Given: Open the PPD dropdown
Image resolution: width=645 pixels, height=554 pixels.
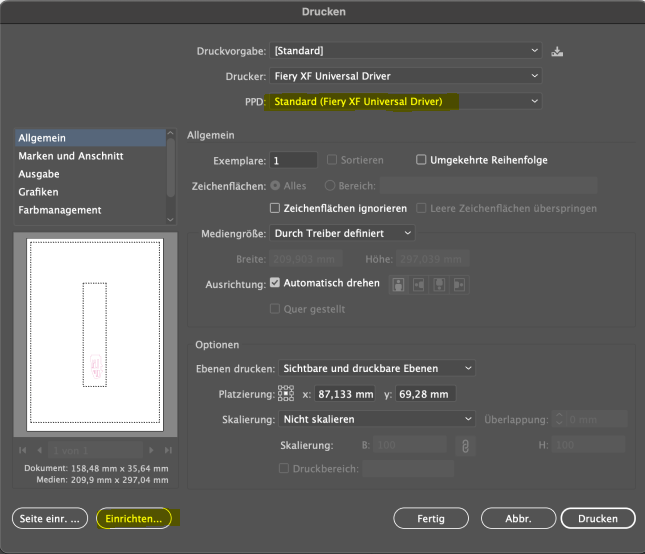Looking at the screenshot, I should (406, 102).
